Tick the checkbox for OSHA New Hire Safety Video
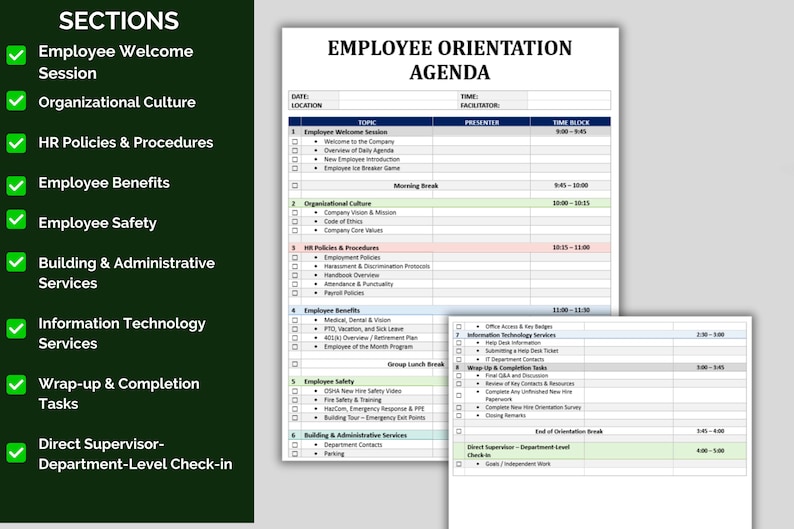This screenshot has height=529, width=794. pyautogui.click(x=295, y=391)
